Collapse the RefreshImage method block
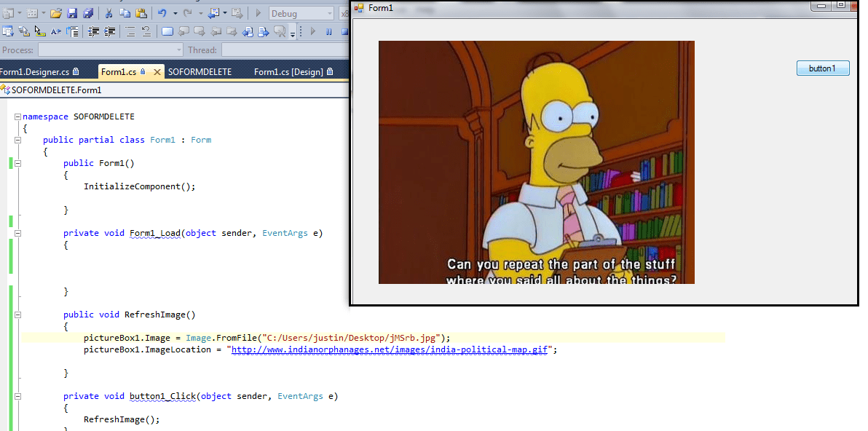Viewport: 868px width, 431px height. (x=17, y=315)
